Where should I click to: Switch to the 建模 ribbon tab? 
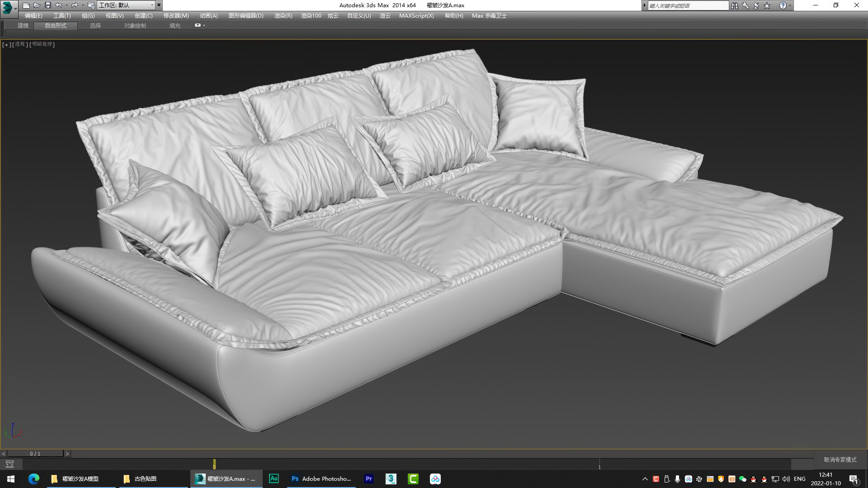pos(23,26)
